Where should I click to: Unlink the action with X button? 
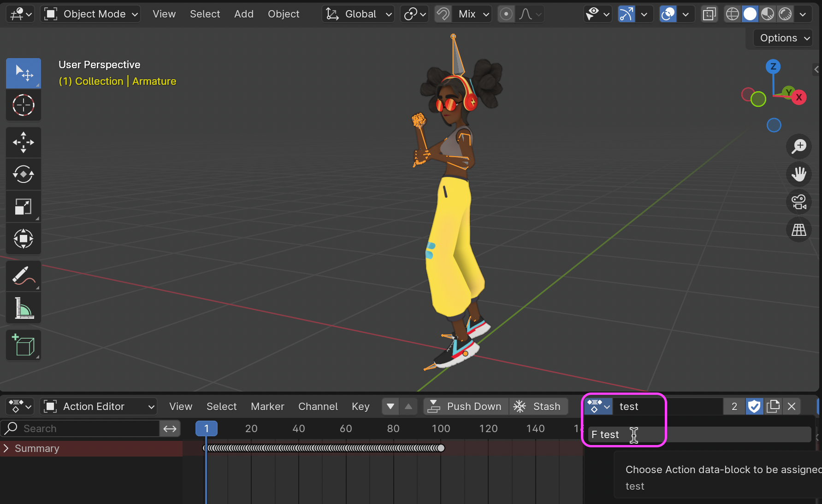(x=792, y=406)
